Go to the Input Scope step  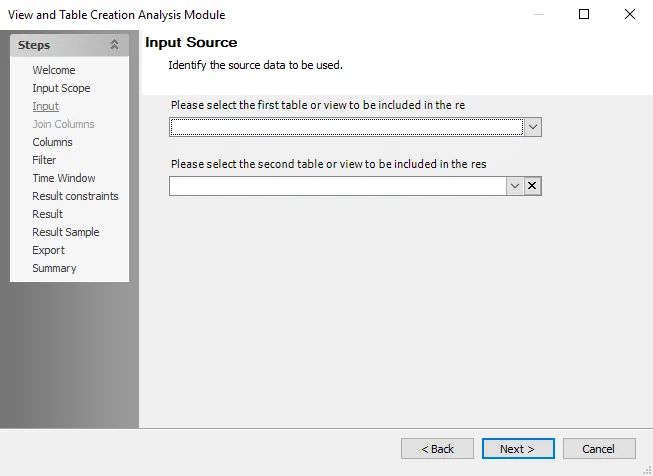click(61, 88)
